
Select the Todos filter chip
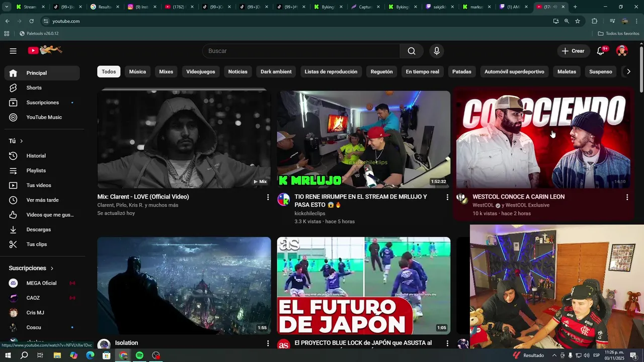[109, 72]
